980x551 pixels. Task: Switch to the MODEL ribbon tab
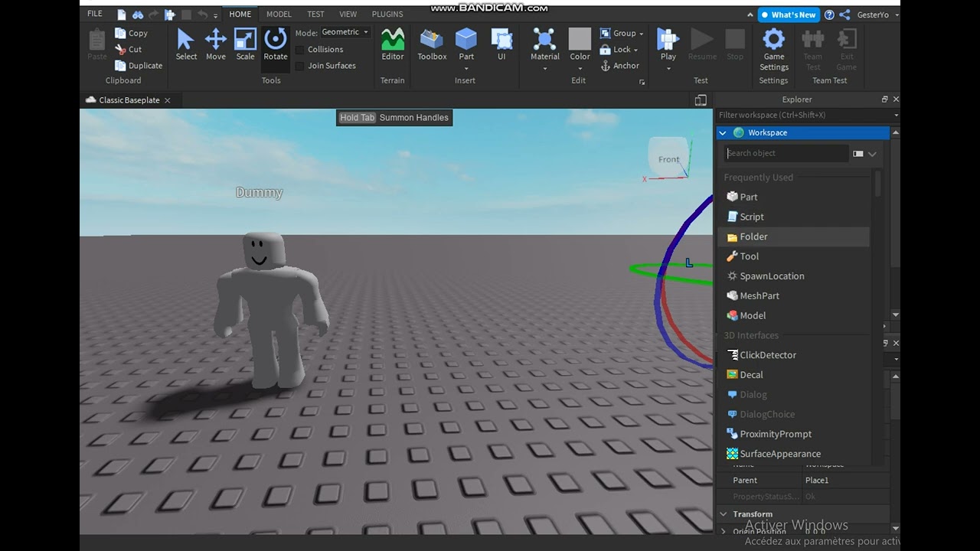click(279, 14)
